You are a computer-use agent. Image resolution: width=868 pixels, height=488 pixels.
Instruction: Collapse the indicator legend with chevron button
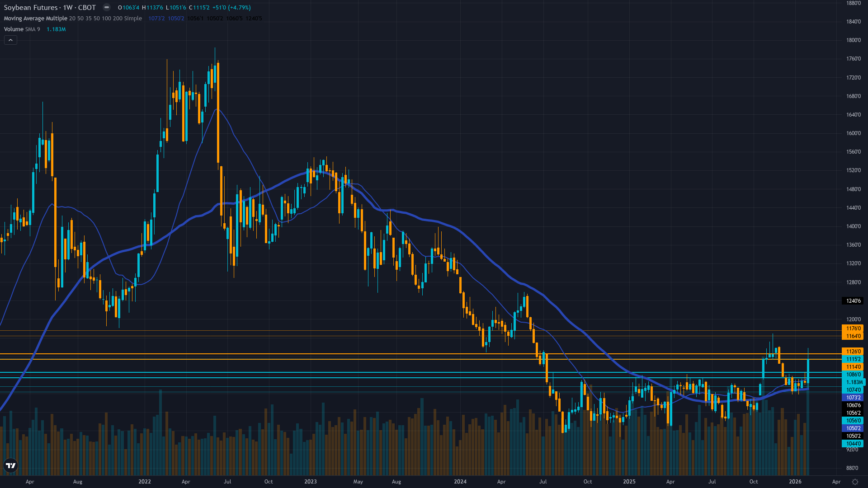11,40
